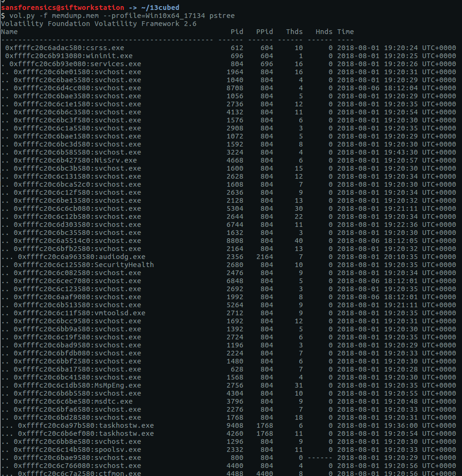Viewport: 462px width, 476px height.
Task: Click the PPid column header
Action: 264,32
